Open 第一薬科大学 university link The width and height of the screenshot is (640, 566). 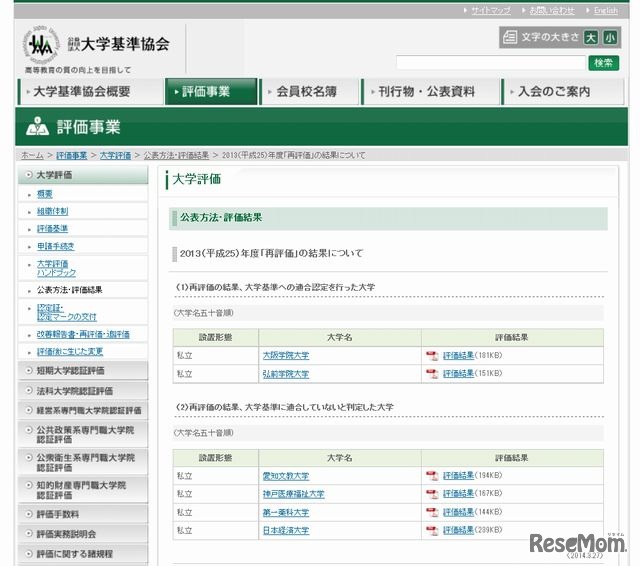pos(286,512)
